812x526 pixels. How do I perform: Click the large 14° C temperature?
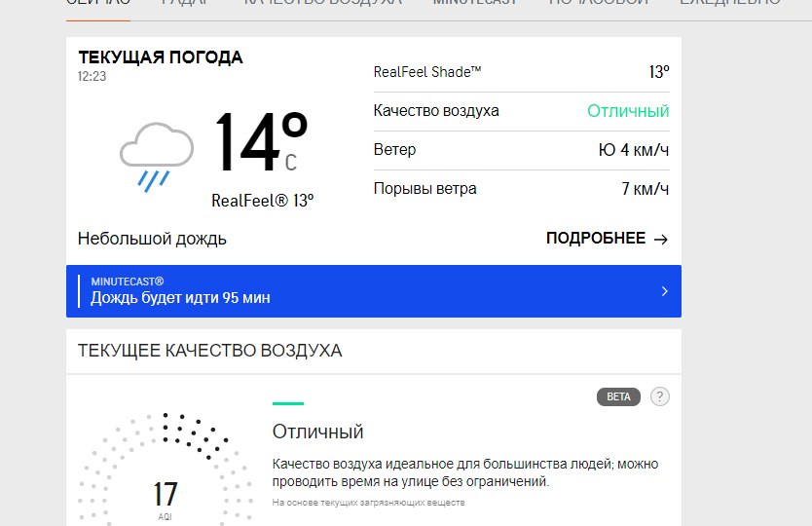tap(261, 142)
